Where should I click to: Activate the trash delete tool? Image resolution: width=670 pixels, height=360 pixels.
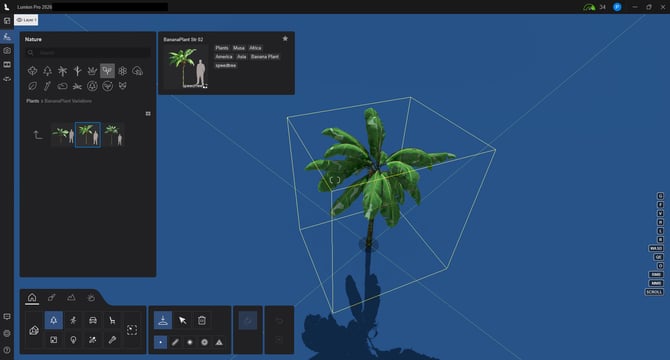[x=202, y=320]
